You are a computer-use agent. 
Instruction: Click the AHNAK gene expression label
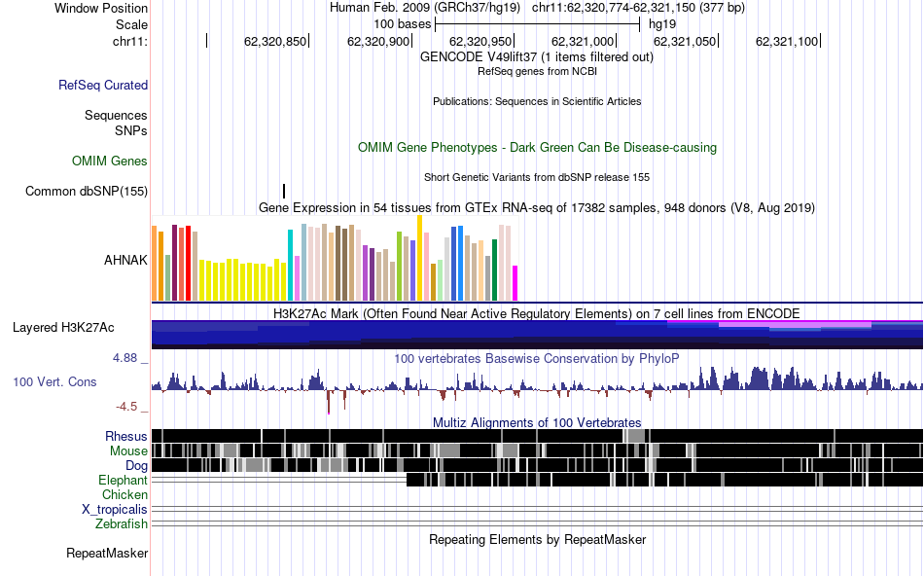pyautogui.click(x=125, y=260)
